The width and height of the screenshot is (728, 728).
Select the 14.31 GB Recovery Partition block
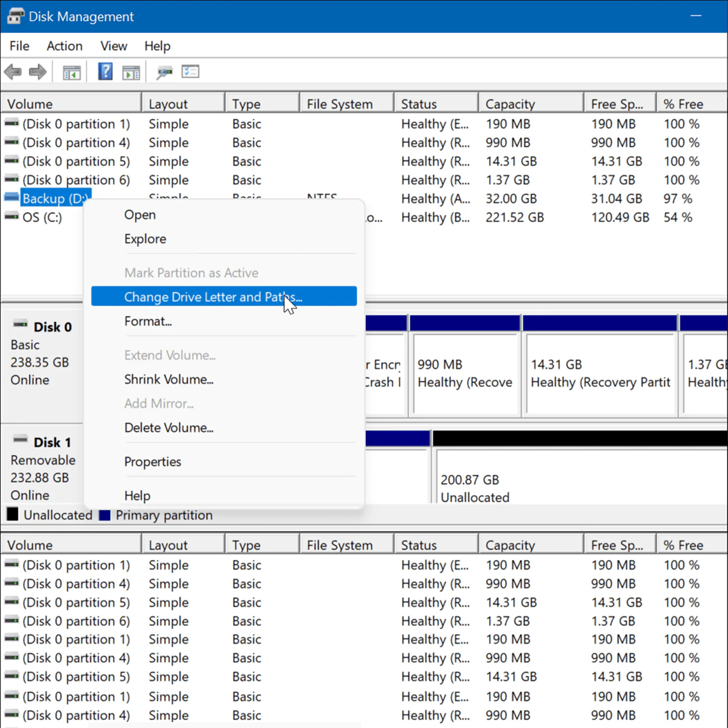tap(600, 373)
